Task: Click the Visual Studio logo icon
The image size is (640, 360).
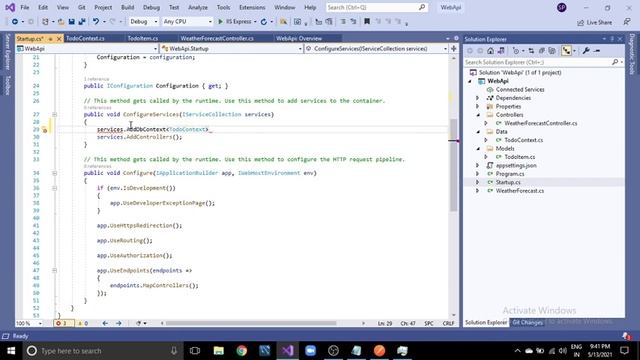Action: point(10,7)
